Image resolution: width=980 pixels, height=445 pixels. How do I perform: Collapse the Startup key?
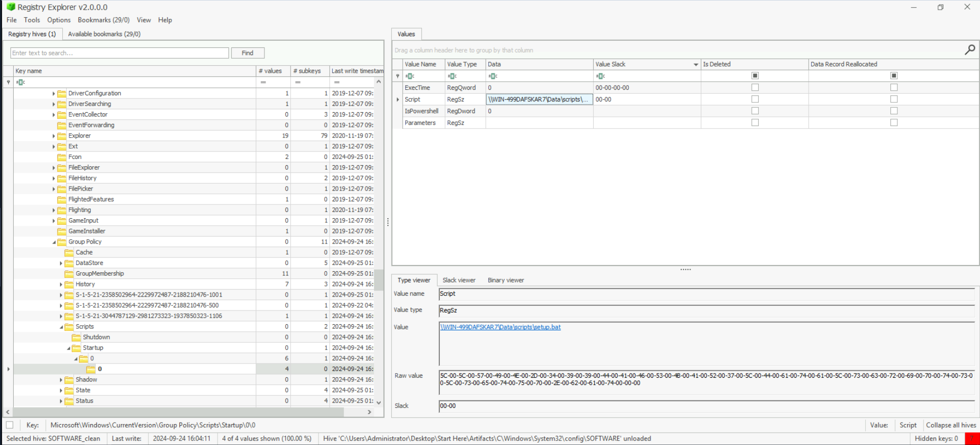tap(68, 348)
